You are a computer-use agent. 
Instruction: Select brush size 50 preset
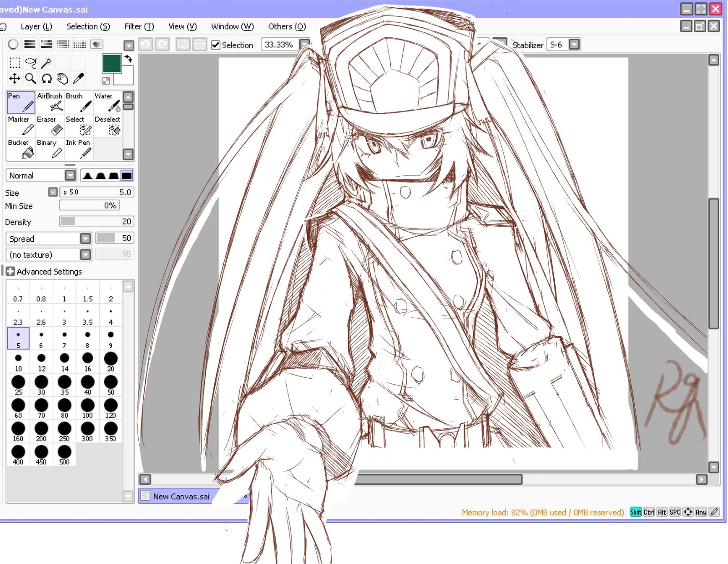click(111, 385)
